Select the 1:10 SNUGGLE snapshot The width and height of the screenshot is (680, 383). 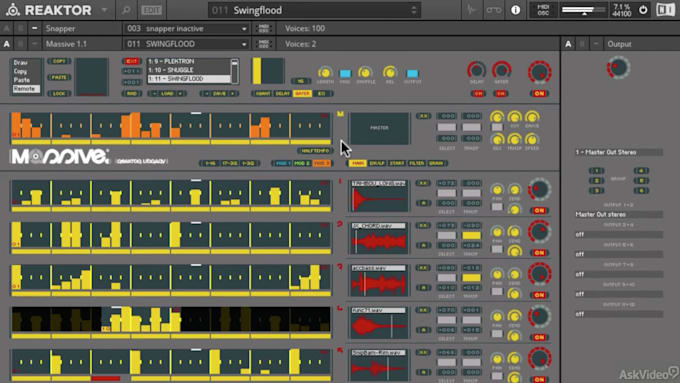click(x=189, y=70)
